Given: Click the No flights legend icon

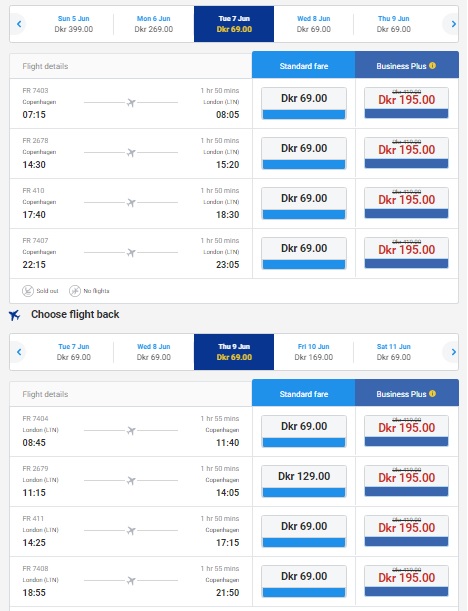Looking at the screenshot, I should [x=75, y=291].
